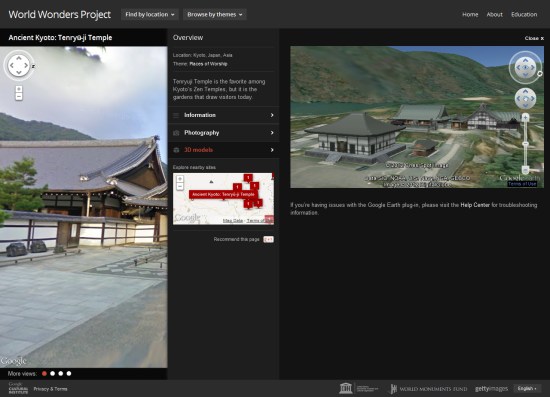
Task: Zoom out on the Street View
Action: click(19, 96)
